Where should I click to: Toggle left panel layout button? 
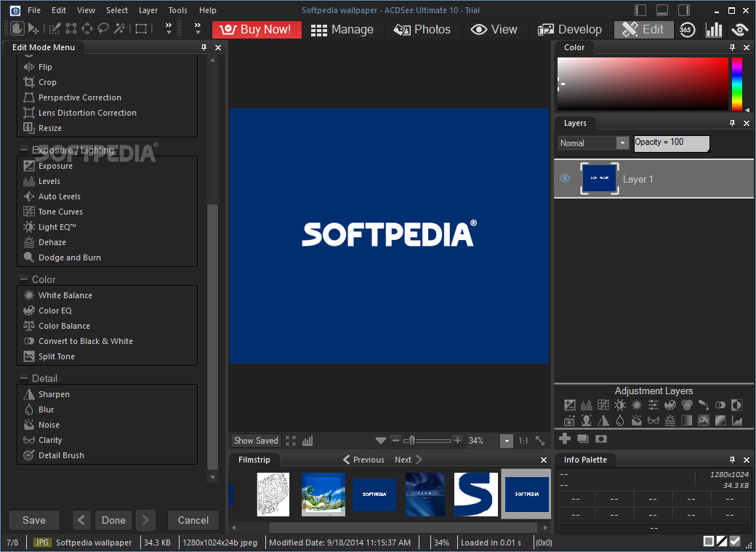pos(640,10)
